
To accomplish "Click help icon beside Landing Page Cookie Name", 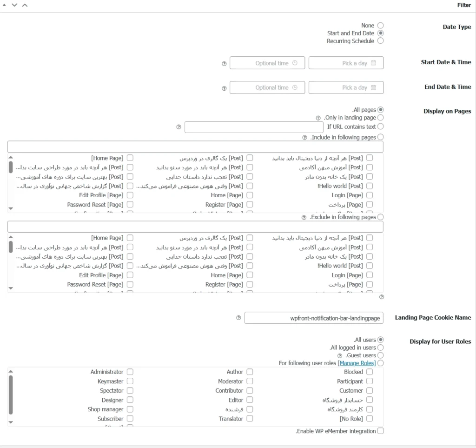I will point(238,318).
